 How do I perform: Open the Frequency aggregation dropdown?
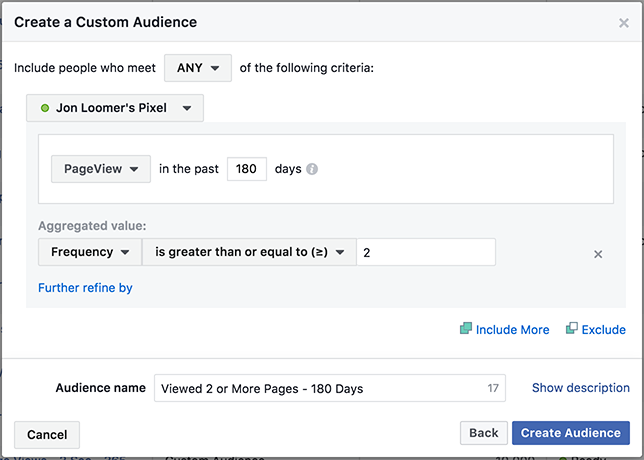(x=90, y=252)
